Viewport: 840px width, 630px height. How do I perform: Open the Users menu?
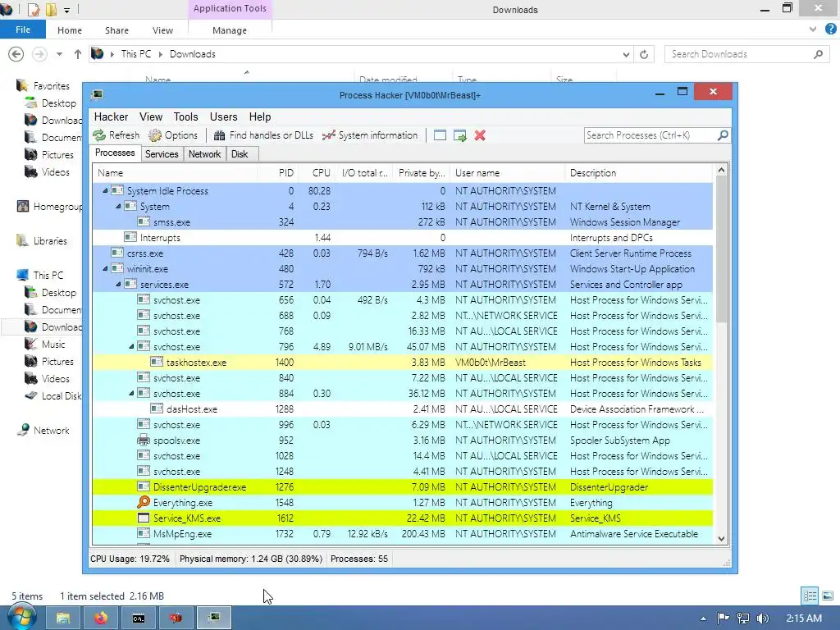[x=223, y=116]
